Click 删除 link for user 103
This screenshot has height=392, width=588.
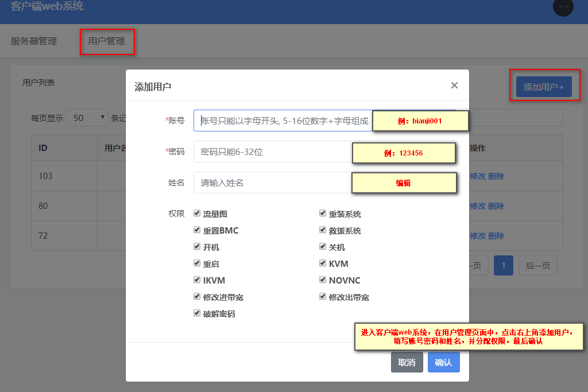point(496,176)
